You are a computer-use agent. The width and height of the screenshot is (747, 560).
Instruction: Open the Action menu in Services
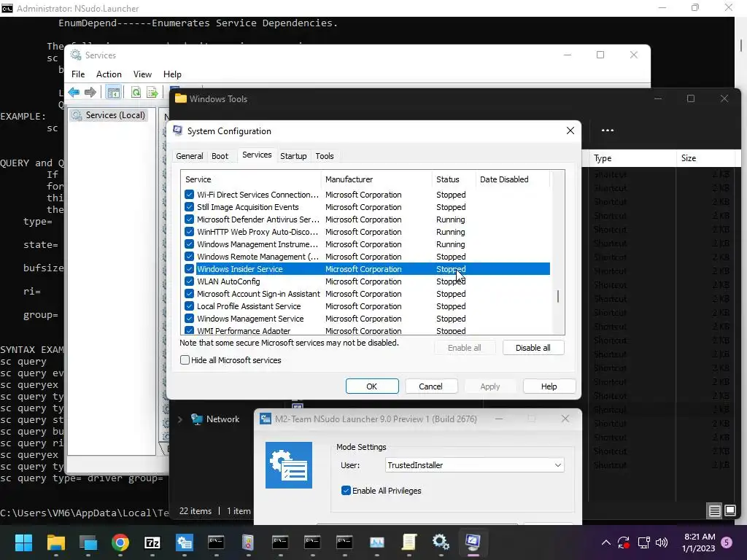tap(109, 74)
